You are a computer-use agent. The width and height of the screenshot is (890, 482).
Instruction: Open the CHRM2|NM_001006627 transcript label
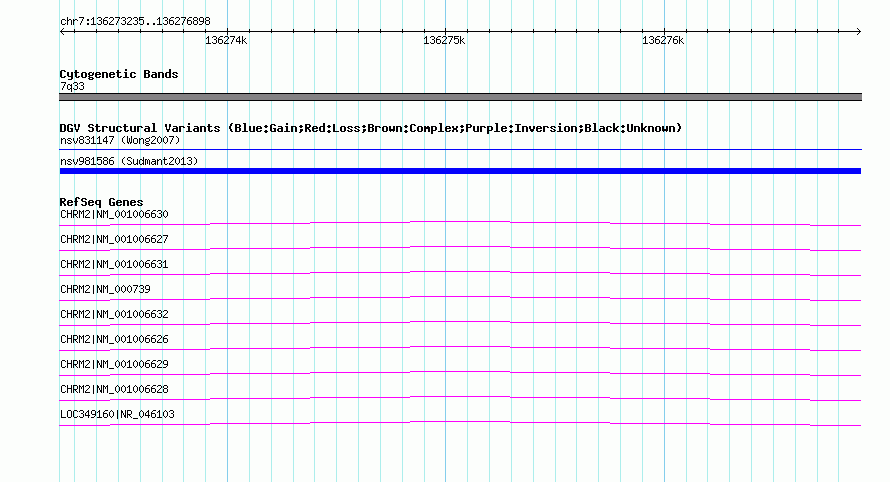point(114,240)
